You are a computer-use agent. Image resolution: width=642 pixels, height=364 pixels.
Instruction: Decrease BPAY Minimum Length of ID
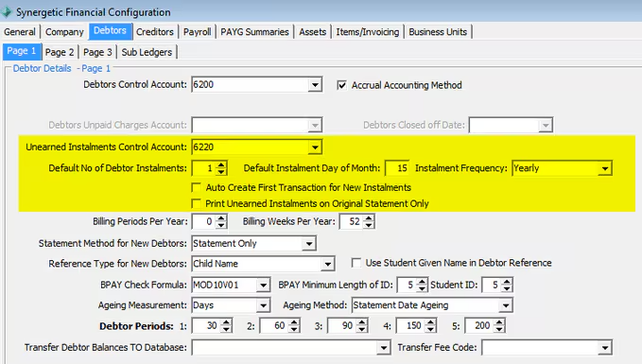[x=422, y=288]
